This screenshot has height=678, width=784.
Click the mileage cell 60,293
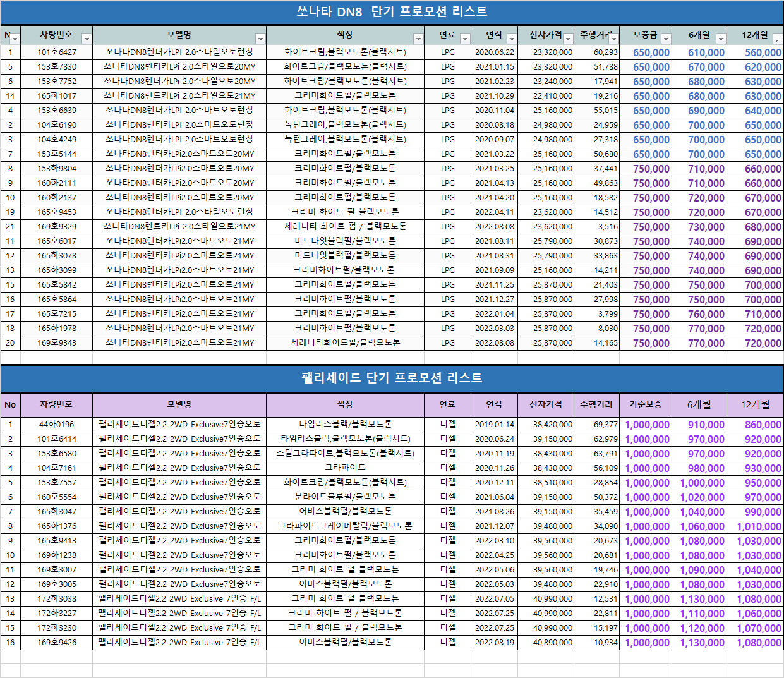[x=596, y=52]
